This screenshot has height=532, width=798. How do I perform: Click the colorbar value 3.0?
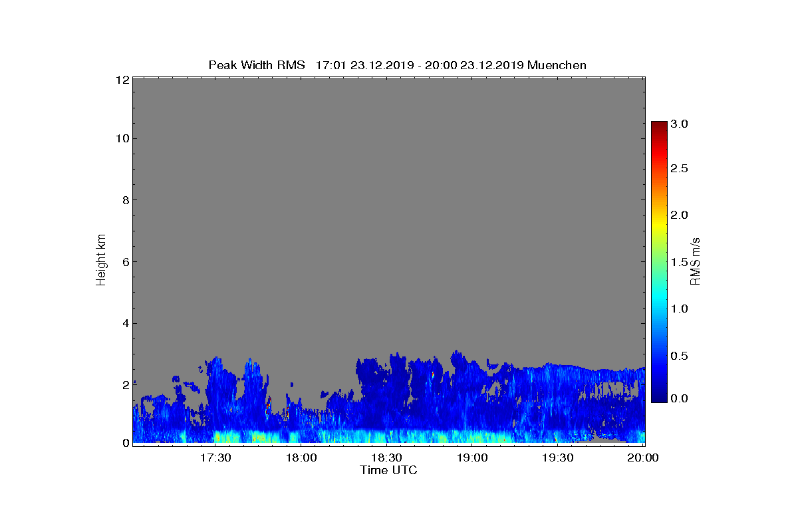tap(679, 124)
